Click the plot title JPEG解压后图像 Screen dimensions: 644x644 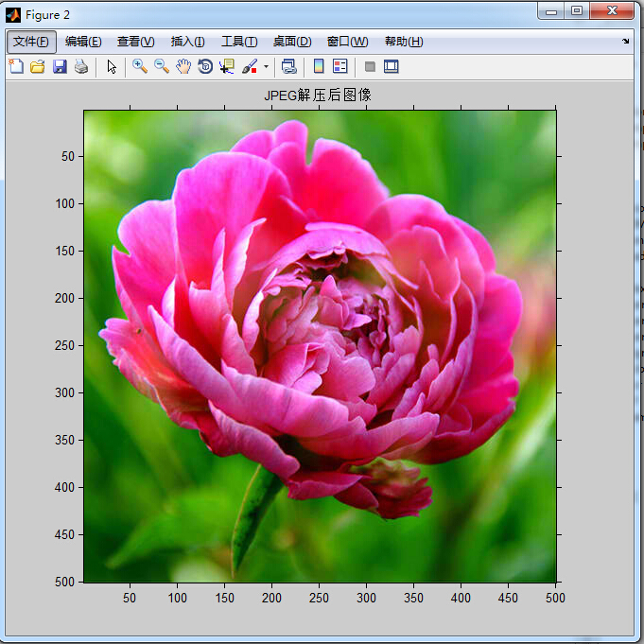tap(318, 95)
